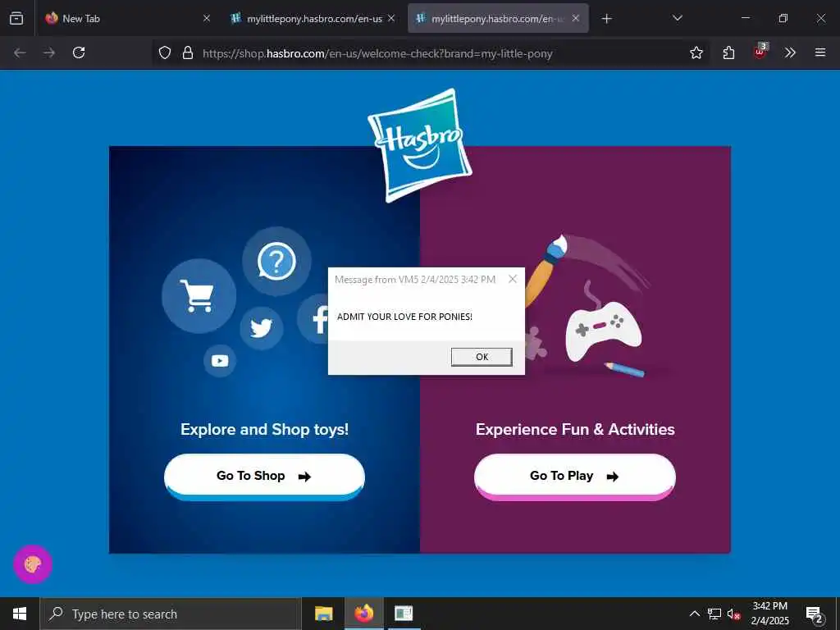Click the muted volume tray icon
Image resolution: width=840 pixels, height=630 pixels.
(733, 614)
